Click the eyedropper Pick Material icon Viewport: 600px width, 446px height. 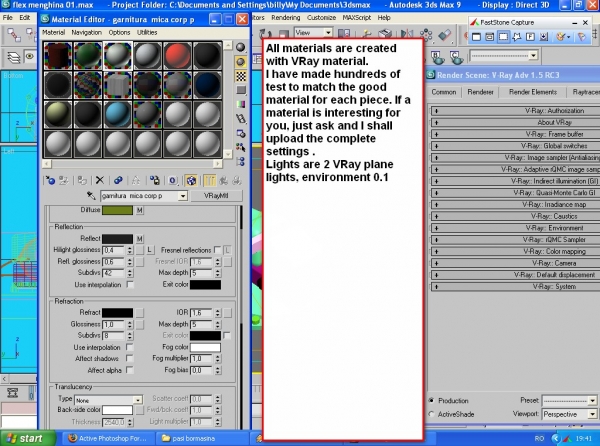(x=91, y=195)
